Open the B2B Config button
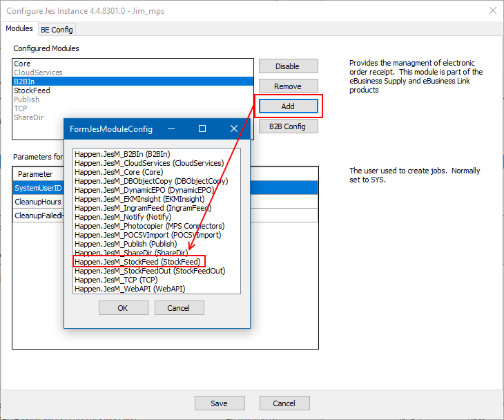 288,126
